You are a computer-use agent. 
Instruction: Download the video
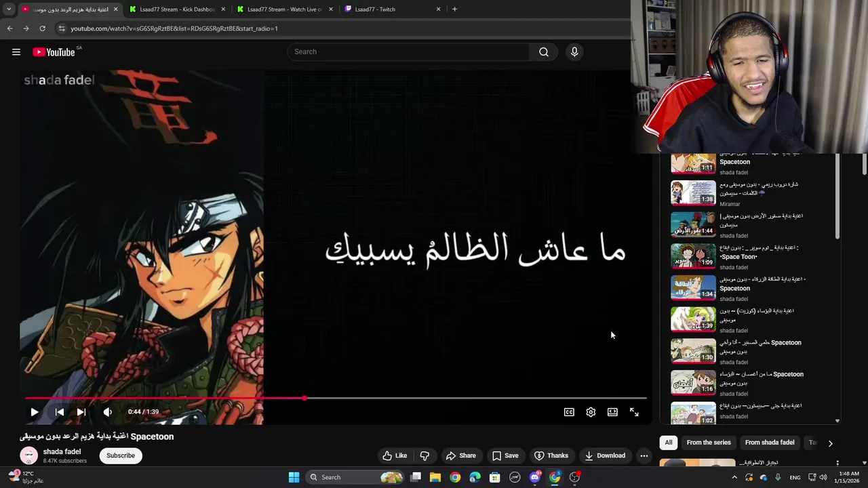(x=605, y=455)
